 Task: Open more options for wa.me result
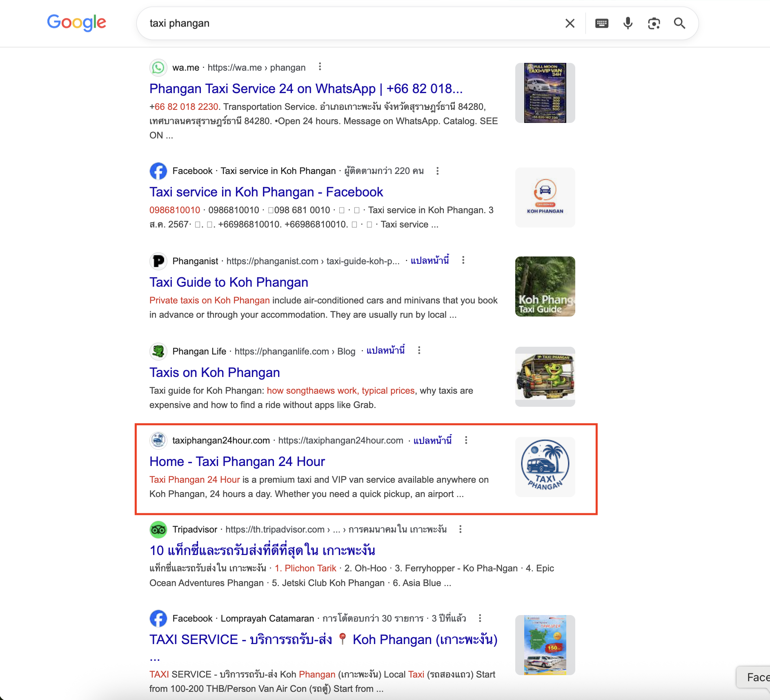point(320,67)
